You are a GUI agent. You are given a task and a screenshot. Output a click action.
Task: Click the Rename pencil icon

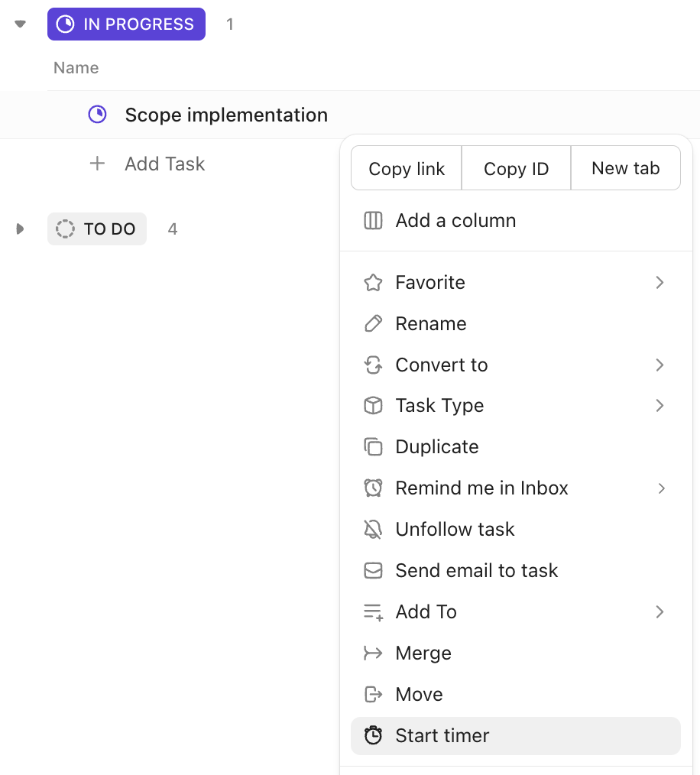pos(373,323)
